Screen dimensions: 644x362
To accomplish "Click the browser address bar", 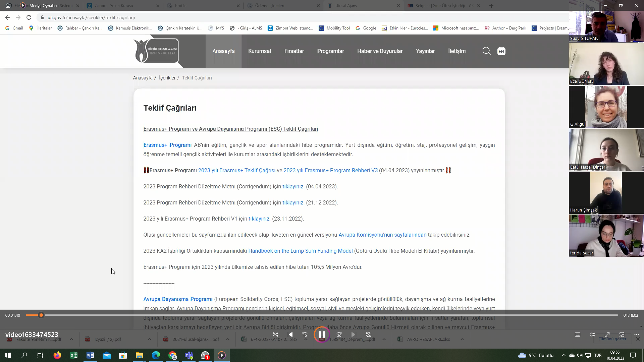I will tap(302, 17).
